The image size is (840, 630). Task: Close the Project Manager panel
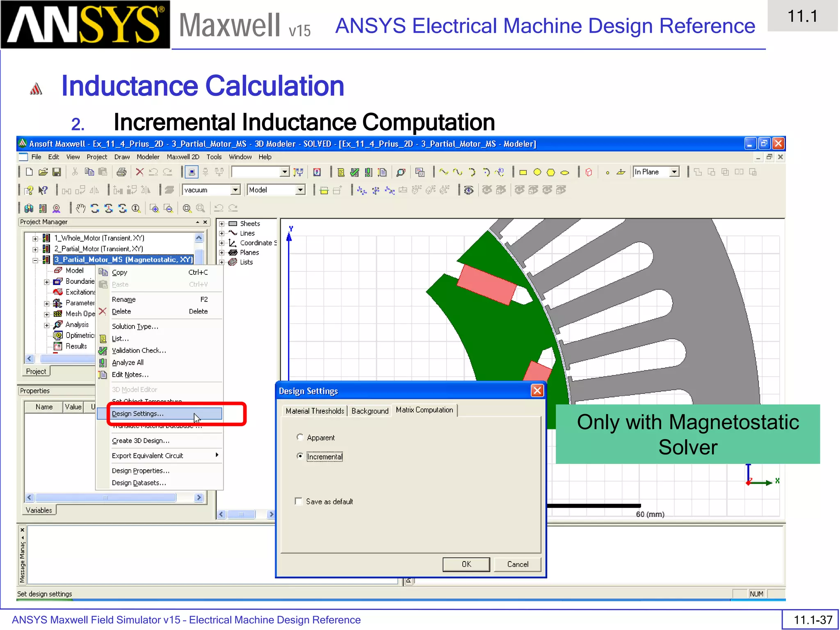pyautogui.click(x=205, y=222)
